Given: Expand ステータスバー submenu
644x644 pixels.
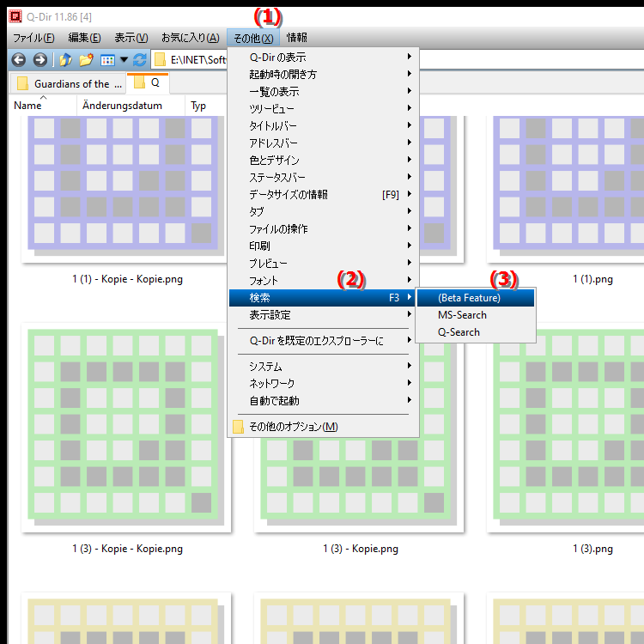Looking at the screenshot, I should click(x=323, y=178).
